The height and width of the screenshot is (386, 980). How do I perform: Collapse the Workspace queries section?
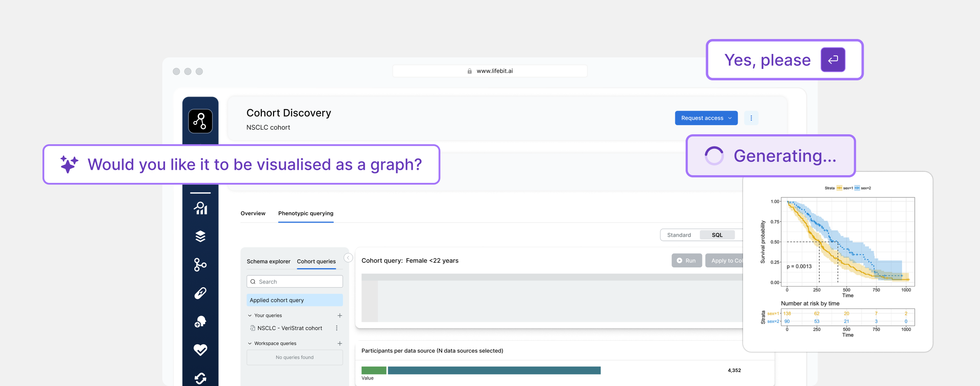click(250, 344)
